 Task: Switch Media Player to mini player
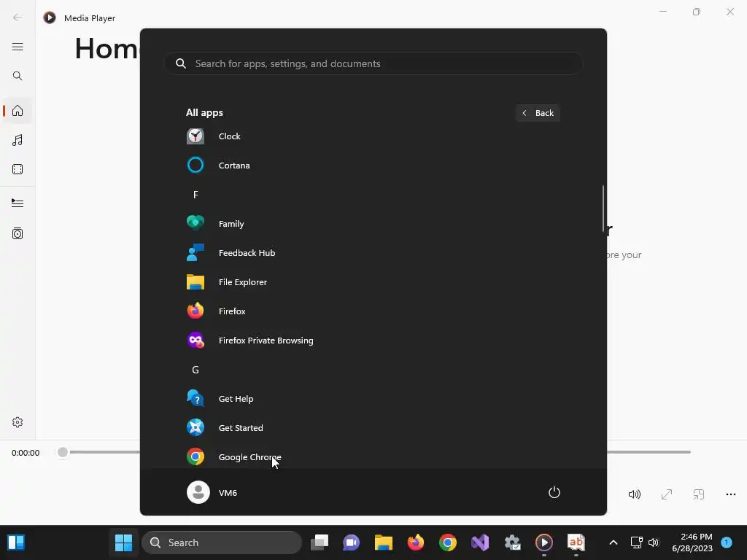pos(698,494)
